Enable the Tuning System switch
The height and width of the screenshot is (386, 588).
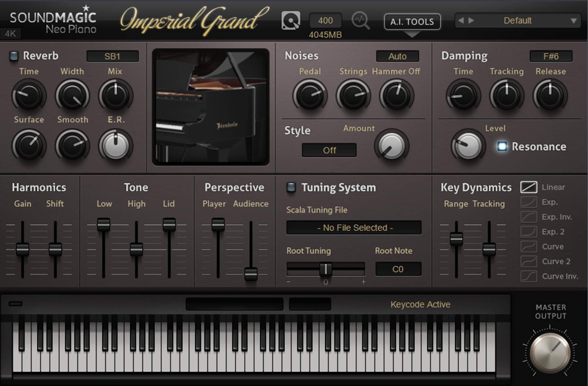291,187
